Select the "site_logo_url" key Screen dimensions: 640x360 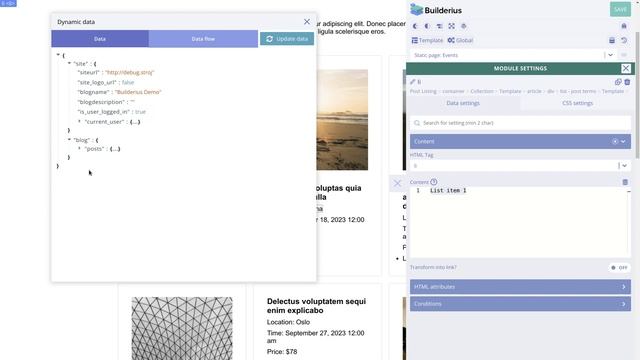coord(97,82)
